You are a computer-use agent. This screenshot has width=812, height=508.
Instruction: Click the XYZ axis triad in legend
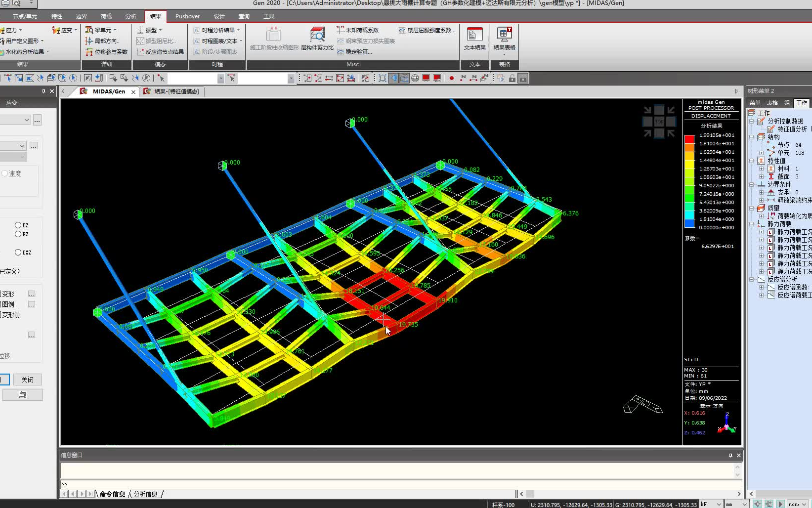[x=727, y=424]
